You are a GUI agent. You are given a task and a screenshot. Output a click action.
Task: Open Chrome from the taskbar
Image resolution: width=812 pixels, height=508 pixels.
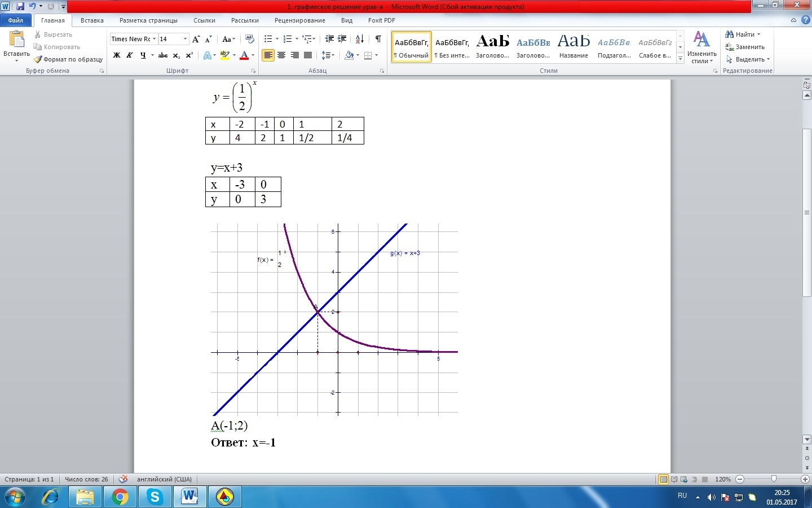120,497
